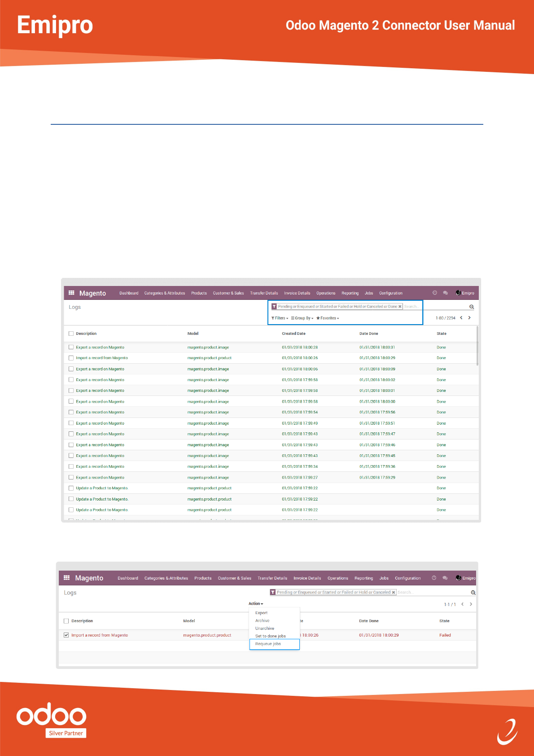The height and width of the screenshot is (756, 534).
Task: Open 'Customer & Sales' menu in lower screenshot
Action: (235, 578)
